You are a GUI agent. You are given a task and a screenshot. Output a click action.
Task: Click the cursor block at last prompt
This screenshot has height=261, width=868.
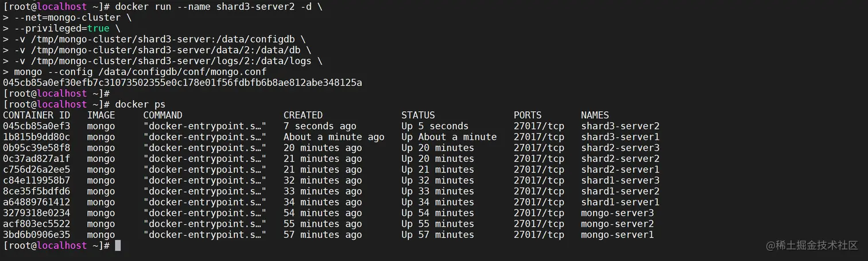pos(118,246)
